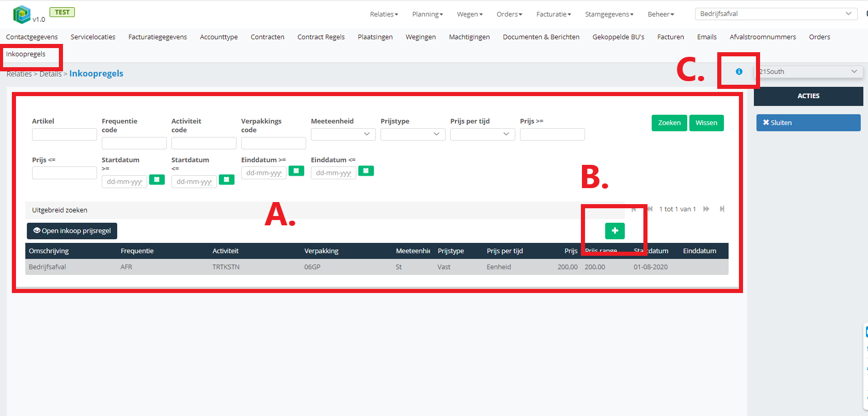Screen dimensions: 868x416
Task: Switch to Afvalstroomnummers tab
Action: click(763, 37)
